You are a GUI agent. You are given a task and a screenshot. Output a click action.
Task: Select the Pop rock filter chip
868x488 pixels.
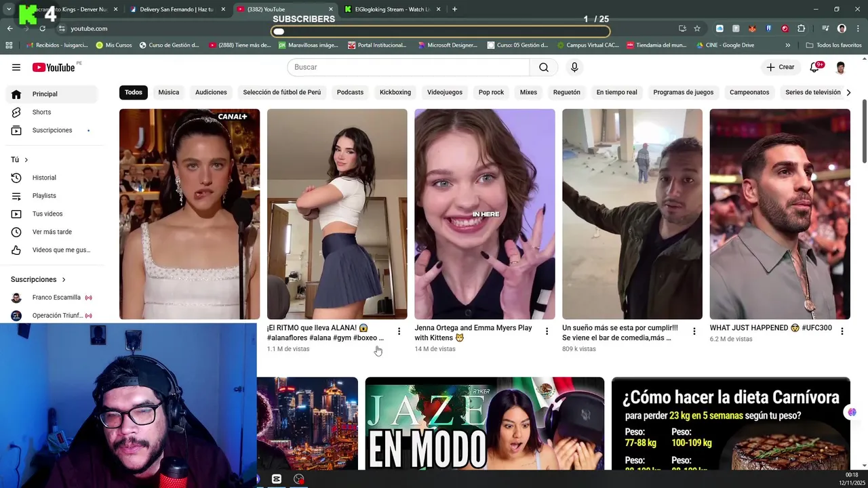pyautogui.click(x=491, y=92)
